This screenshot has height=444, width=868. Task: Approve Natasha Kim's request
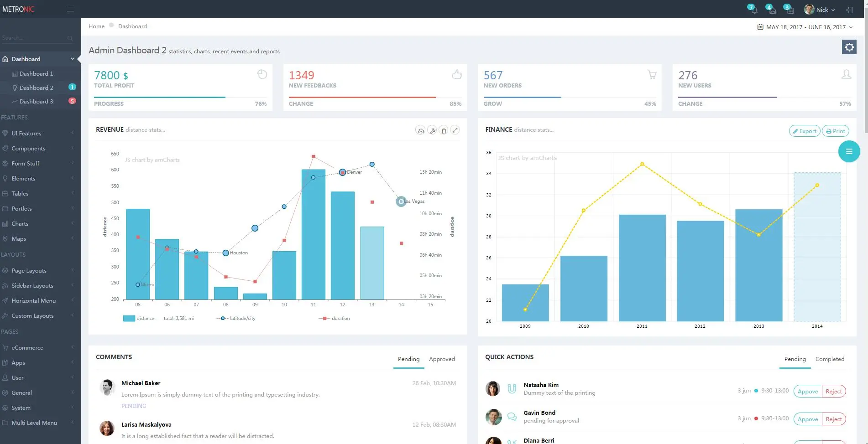(807, 391)
